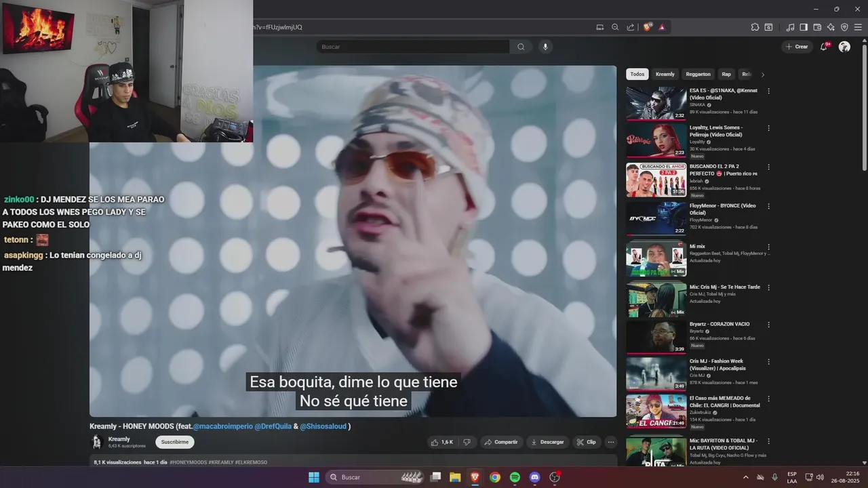Open the Windows Start menu
The height and width of the screenshot is (488, 868).
click(x=314, y=477)
